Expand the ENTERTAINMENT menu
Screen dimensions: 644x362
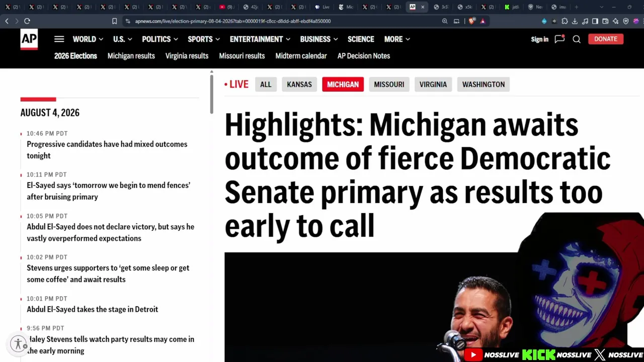click(260, 39)
